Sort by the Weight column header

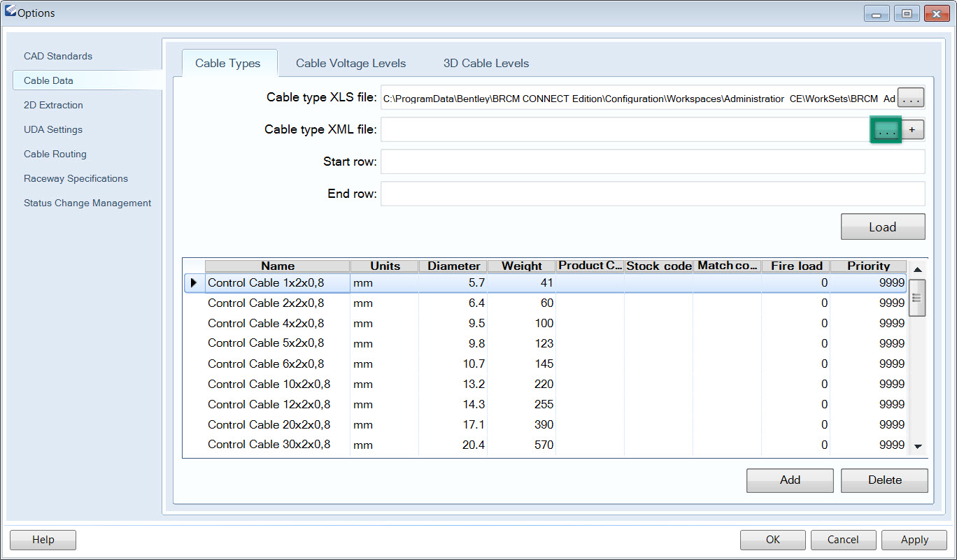pyautogui.click(x=521, y=266)
